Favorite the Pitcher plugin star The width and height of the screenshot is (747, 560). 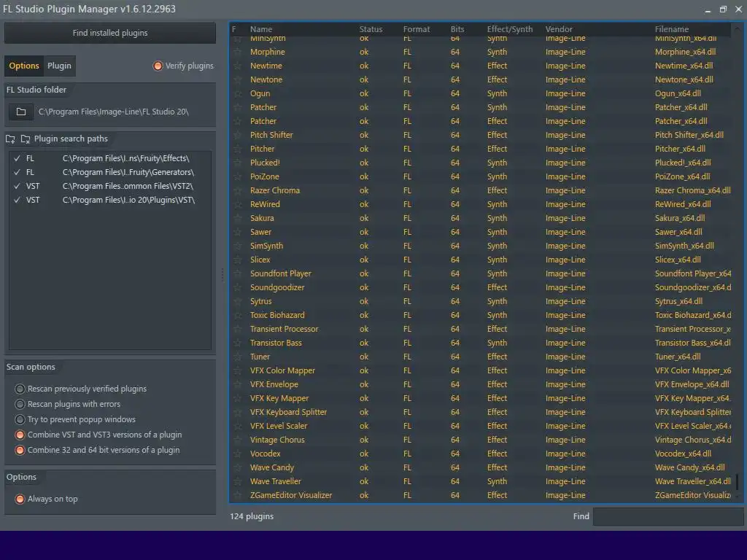tap(237, 149)
